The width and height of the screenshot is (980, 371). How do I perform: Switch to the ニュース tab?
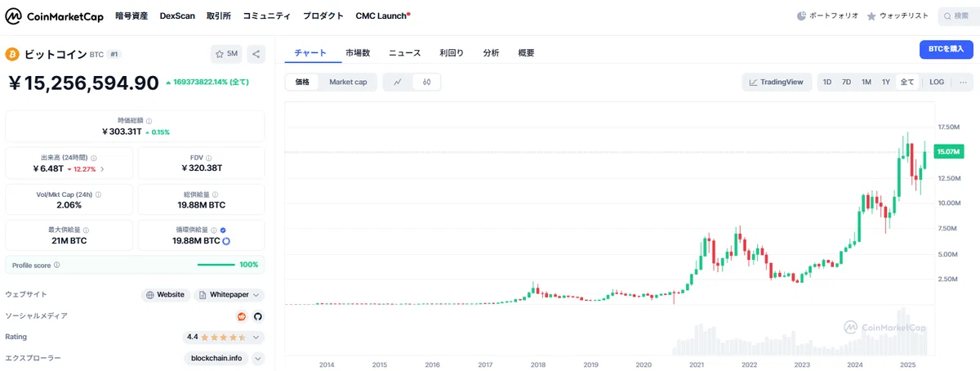coord(404,52)
